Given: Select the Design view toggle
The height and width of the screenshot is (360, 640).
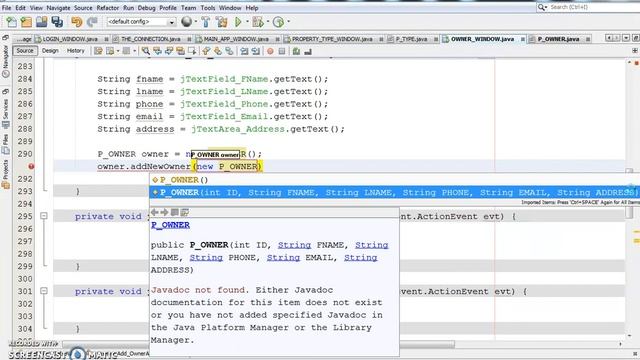Looking at the screenshot, I should (x=50, y=51).
